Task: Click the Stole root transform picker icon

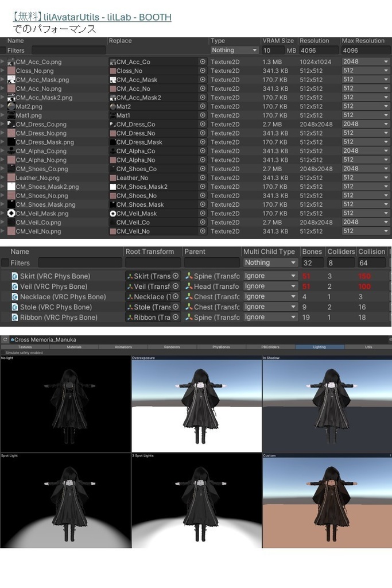Action: (x=176, y=307)
